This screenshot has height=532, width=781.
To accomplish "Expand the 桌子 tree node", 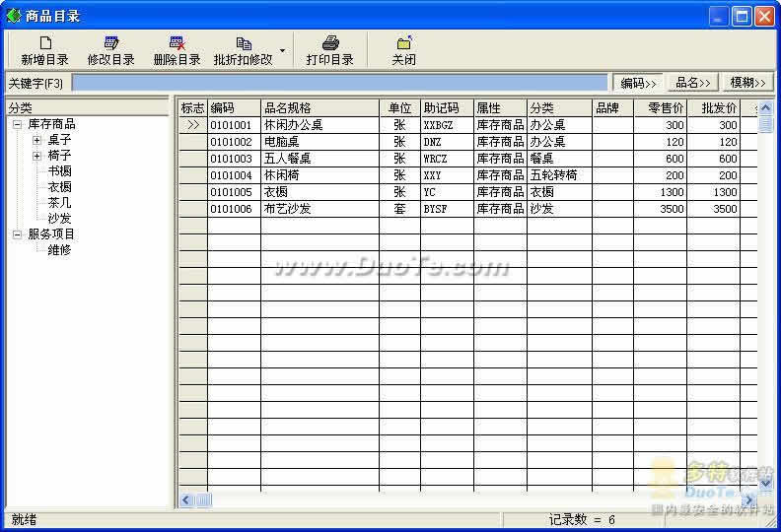I will (36, 140).
